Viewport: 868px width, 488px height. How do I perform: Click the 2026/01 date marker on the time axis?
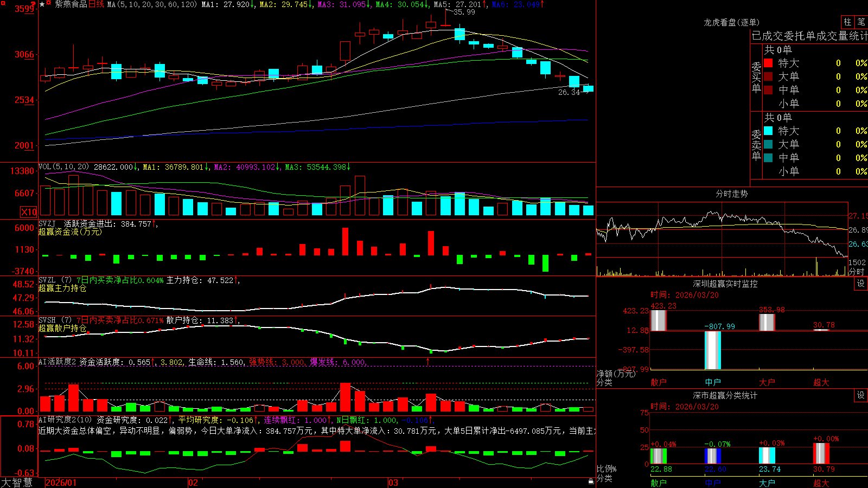pos(61,483)
